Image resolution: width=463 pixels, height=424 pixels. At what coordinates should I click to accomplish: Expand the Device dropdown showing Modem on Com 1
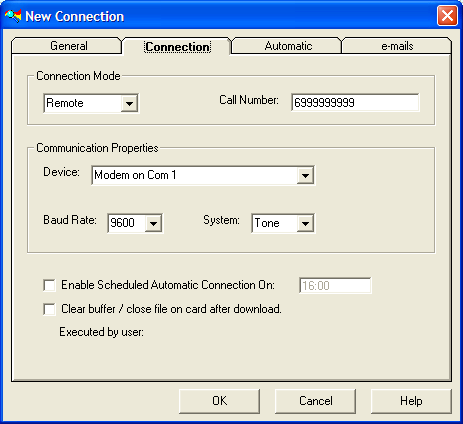click(203, 175)
